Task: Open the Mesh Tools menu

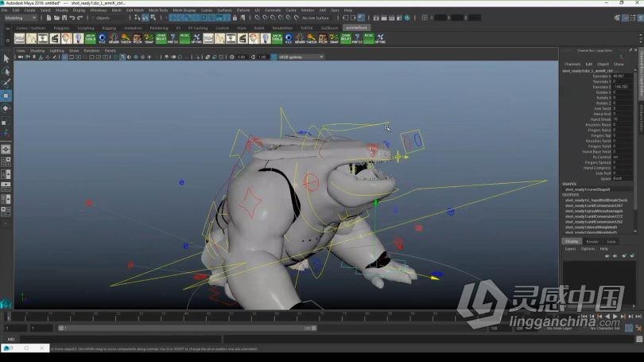Action: tap(158, 10)
